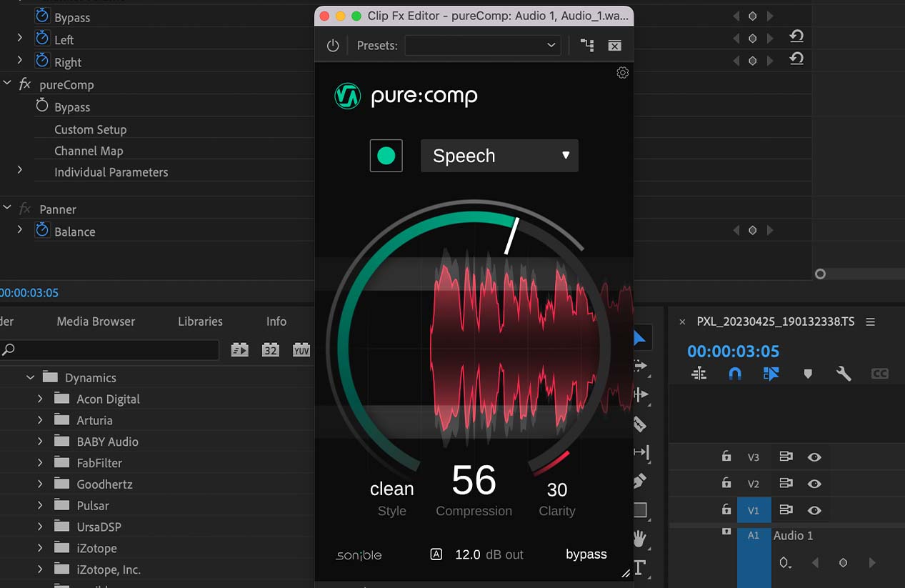This screenshot has height=588, width=905.
Task: Select the Type tool
Action: pyautogui.click(x=640, y=569)
